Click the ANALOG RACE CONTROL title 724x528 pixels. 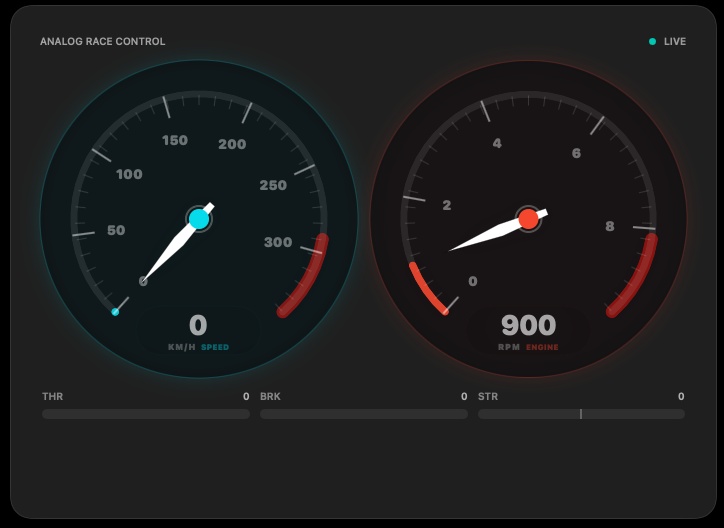coord(103,42)
